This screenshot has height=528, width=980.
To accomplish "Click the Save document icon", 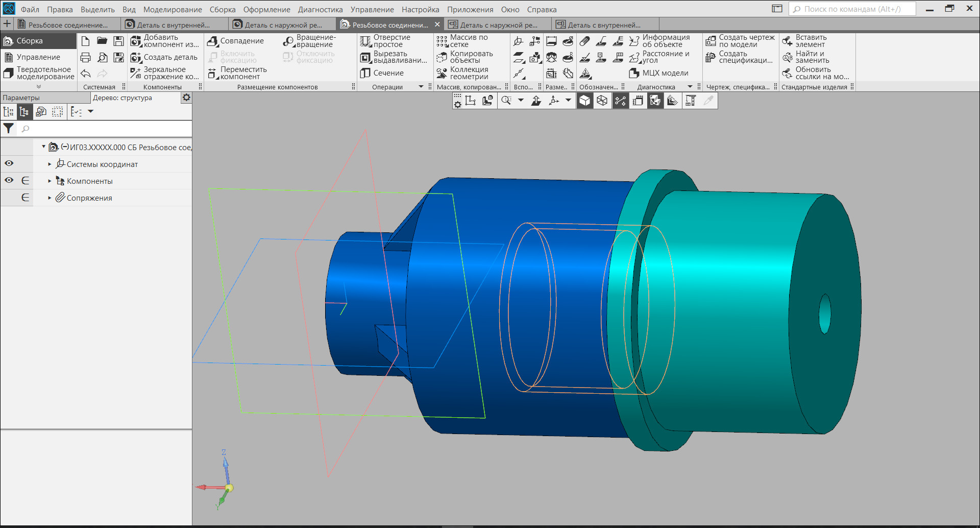I will coord(118,41).
